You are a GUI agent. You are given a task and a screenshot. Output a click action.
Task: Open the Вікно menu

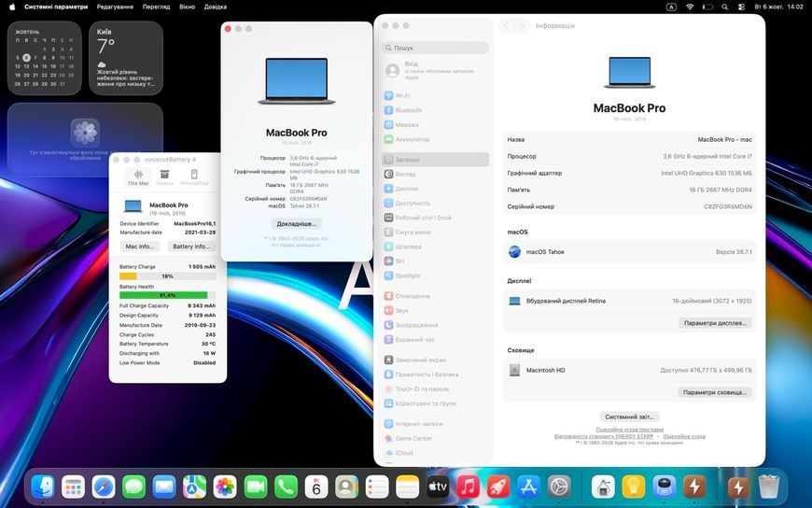187,7
